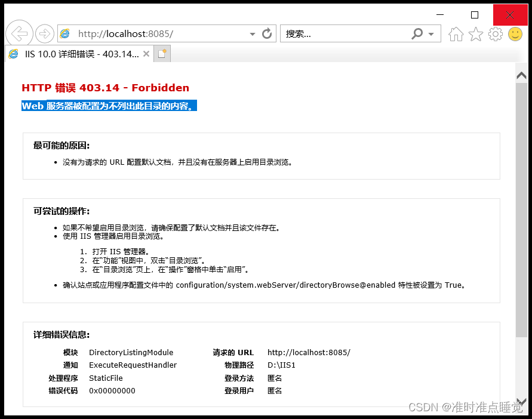Maximize the browser window

[x=475, y=14]
